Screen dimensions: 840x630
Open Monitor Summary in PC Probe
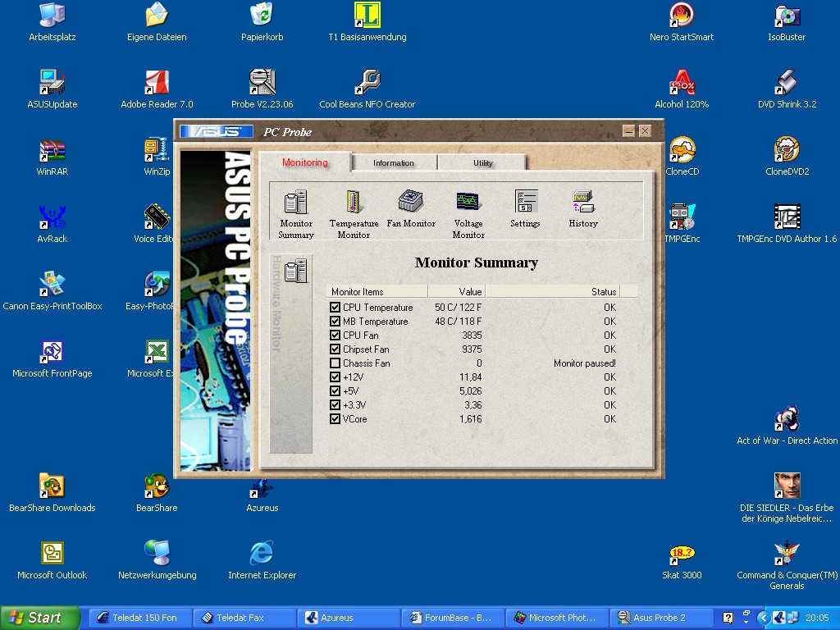[295, 213]
